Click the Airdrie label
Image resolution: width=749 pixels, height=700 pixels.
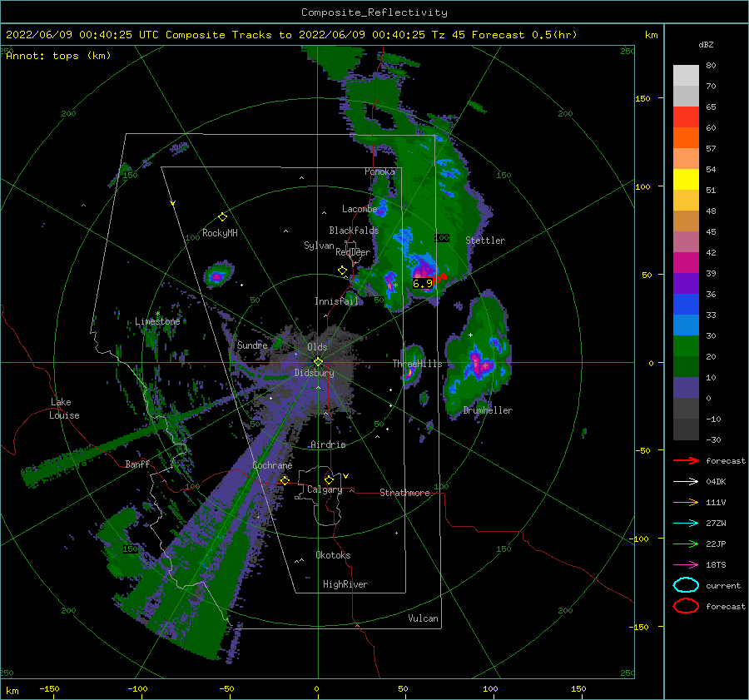point(328,444)
